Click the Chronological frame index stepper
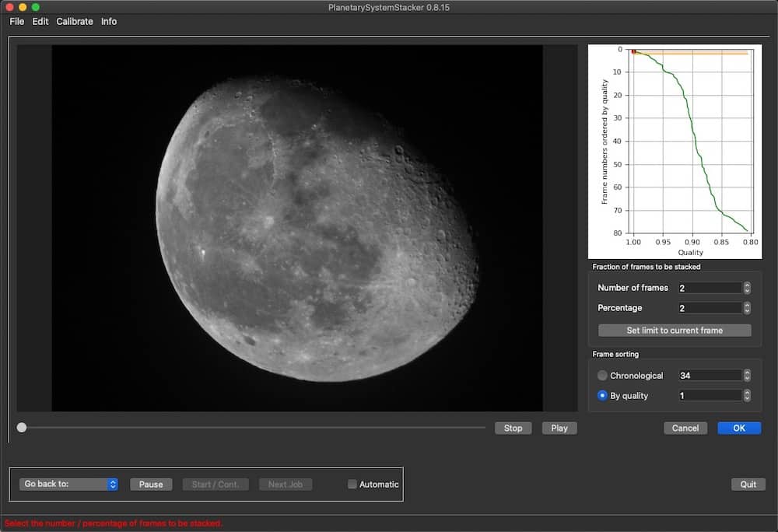 point(747,376)
